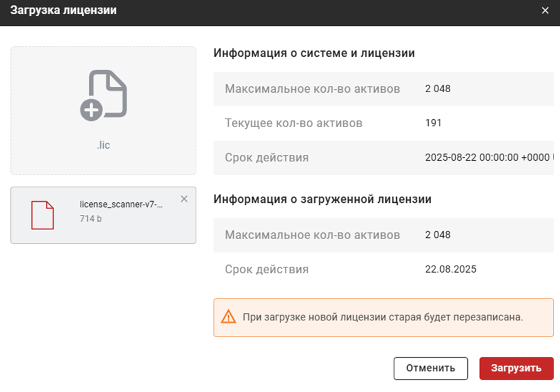
Task: Click heading Информация о загруженной лицензии
Action: point(323,199)
